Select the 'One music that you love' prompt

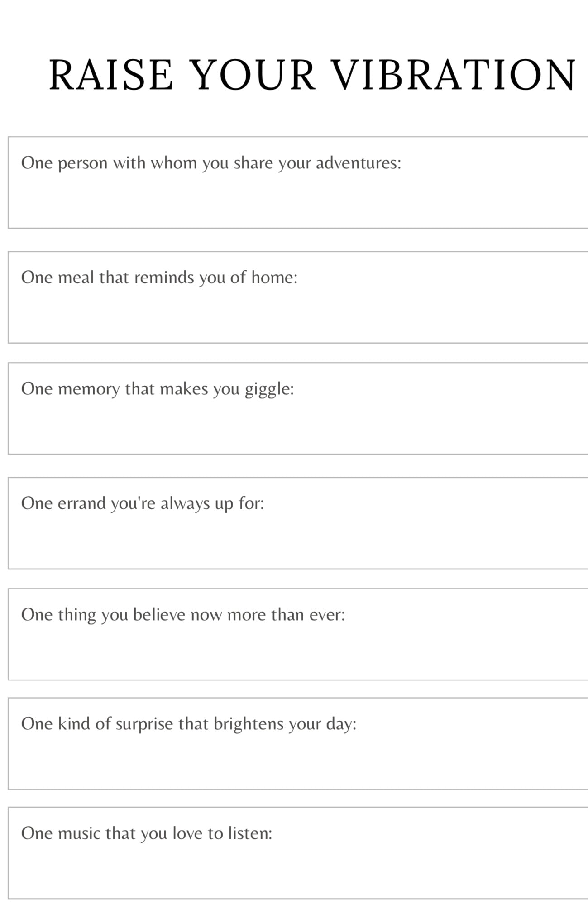click(147, 833)
